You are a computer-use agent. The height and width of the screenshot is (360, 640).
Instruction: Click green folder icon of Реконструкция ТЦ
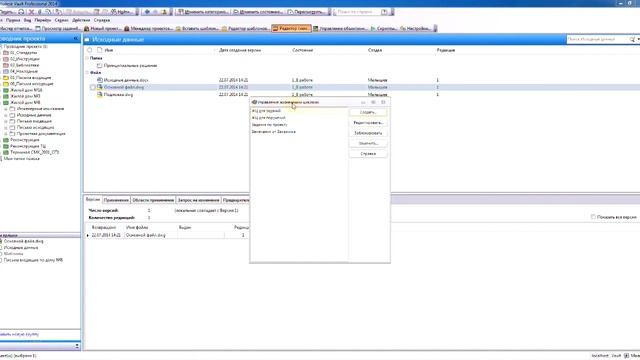pyautogui.click(x=6, y=146)
